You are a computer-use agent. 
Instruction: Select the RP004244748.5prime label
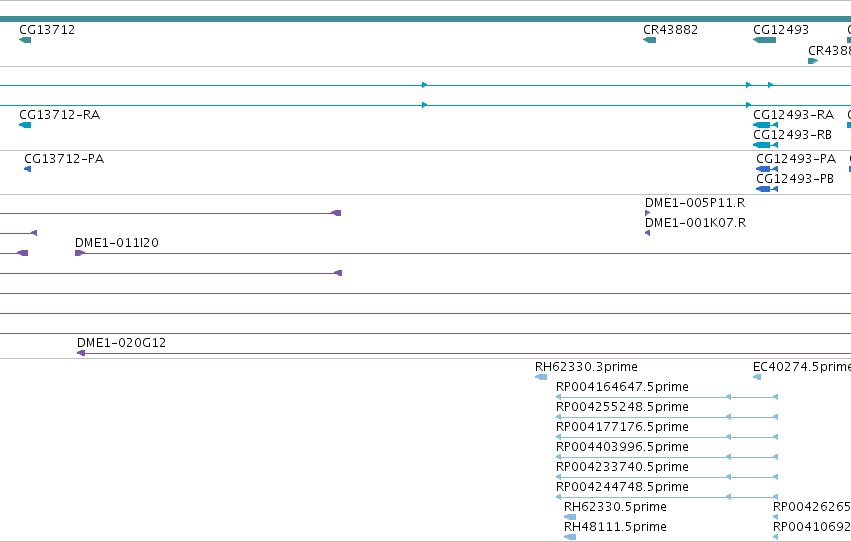[x=623, y=487]
